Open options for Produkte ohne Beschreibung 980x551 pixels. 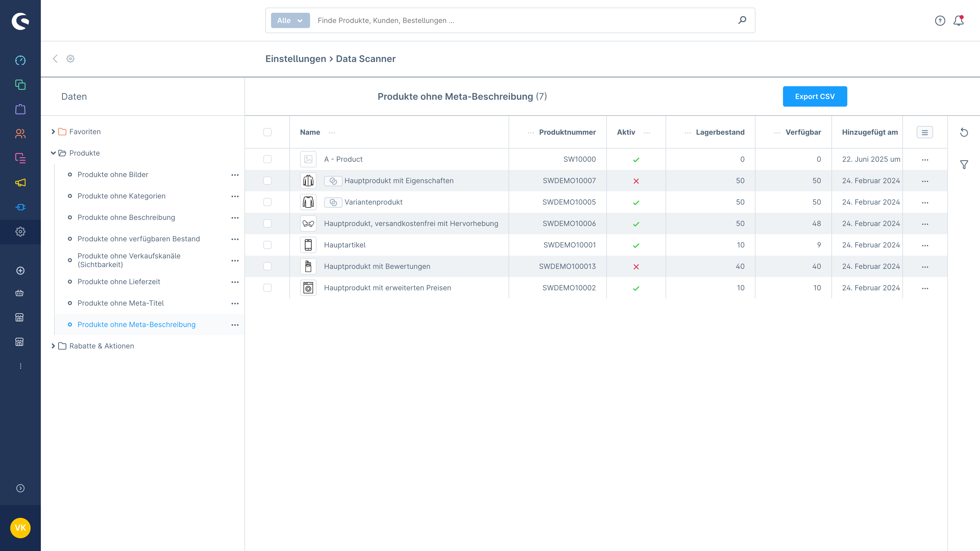tap(235, 218)
